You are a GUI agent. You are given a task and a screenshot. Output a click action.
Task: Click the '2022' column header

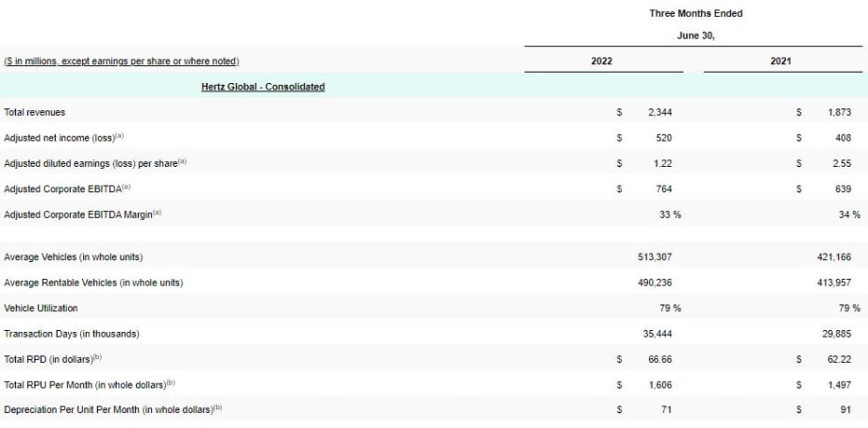coord(602,61)
